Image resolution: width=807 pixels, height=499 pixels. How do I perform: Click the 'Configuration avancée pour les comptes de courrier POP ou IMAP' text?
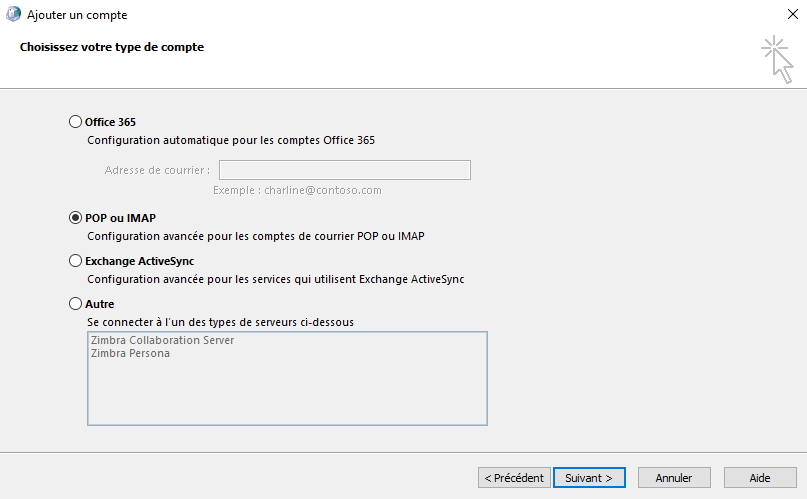[x=256, y=237]
